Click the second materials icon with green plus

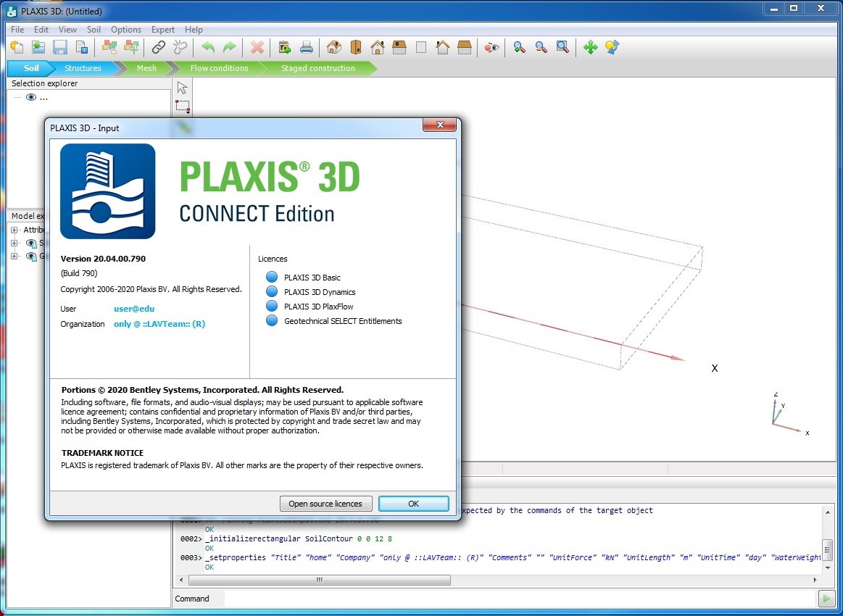[131, 47]
